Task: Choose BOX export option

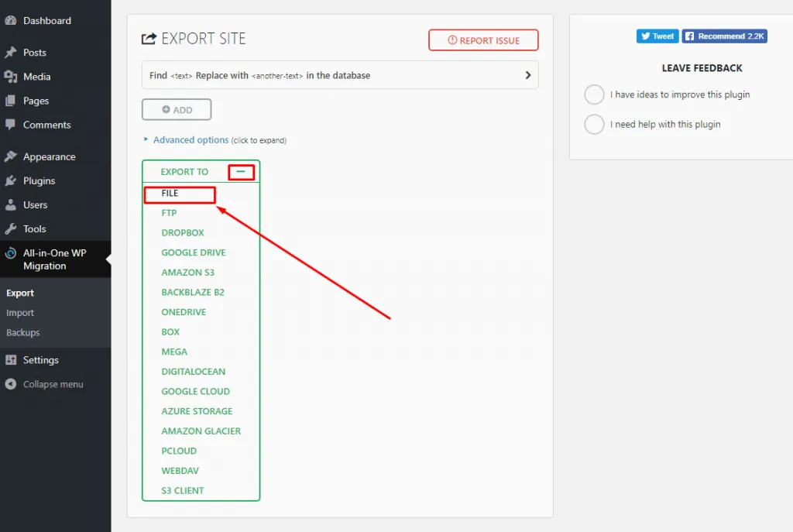Action: 170,331
